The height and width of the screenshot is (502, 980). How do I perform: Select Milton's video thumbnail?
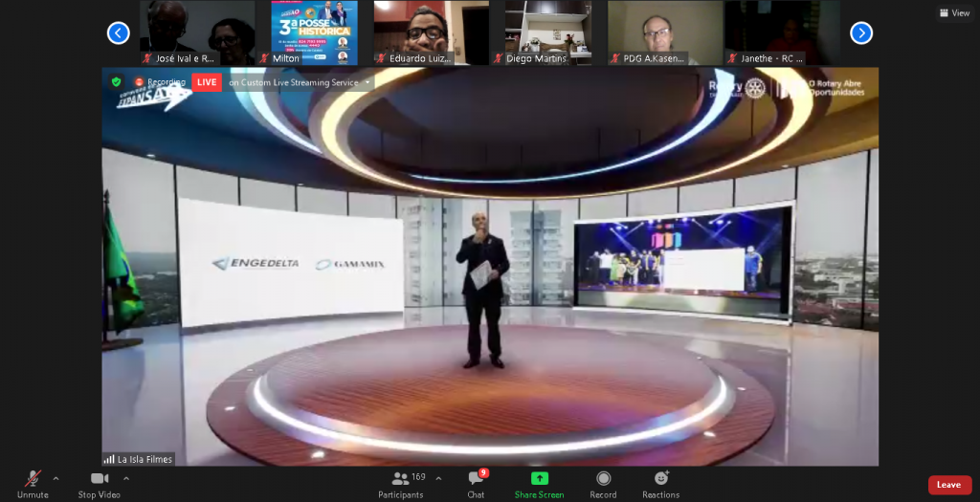click(314, 33)
